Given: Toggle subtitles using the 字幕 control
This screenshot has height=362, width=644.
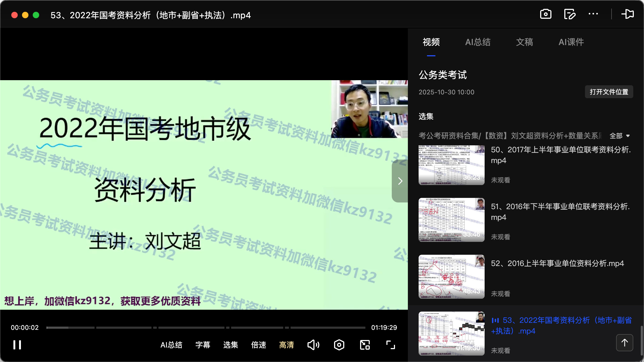Looking at the screenshot, I should click(203, 345).
